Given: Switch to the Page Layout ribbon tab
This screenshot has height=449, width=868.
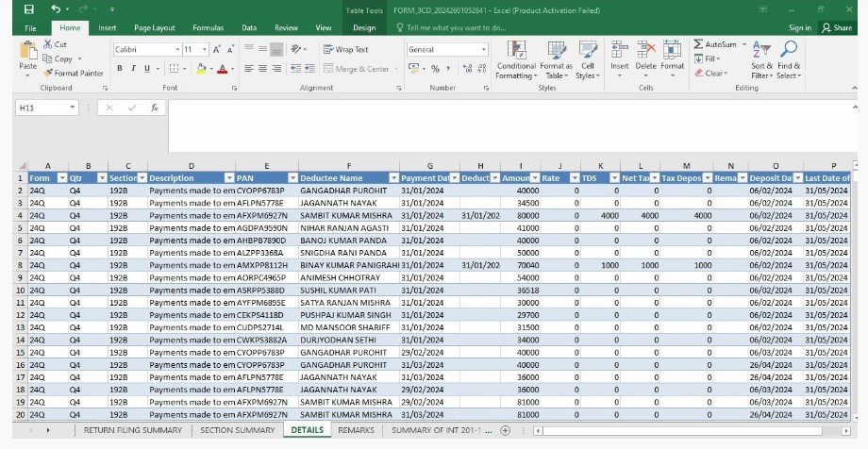Looking at the screenshot, I should 155,28.
